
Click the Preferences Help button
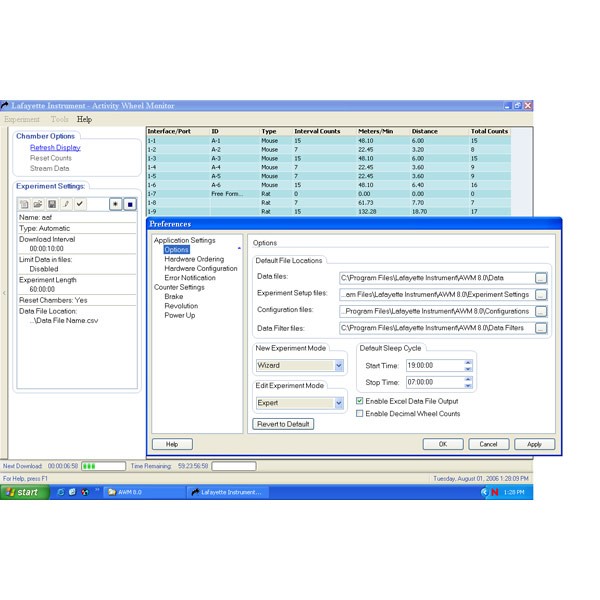coord(172,444)
